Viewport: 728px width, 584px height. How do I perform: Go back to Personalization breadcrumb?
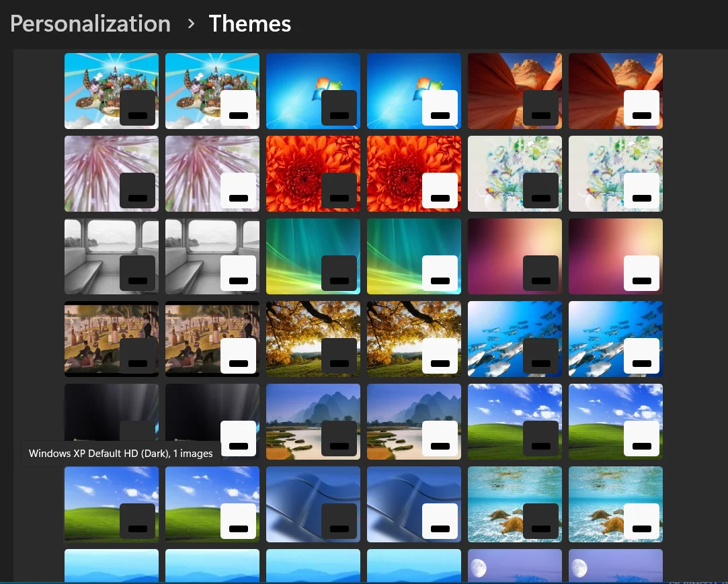(91, 24)
